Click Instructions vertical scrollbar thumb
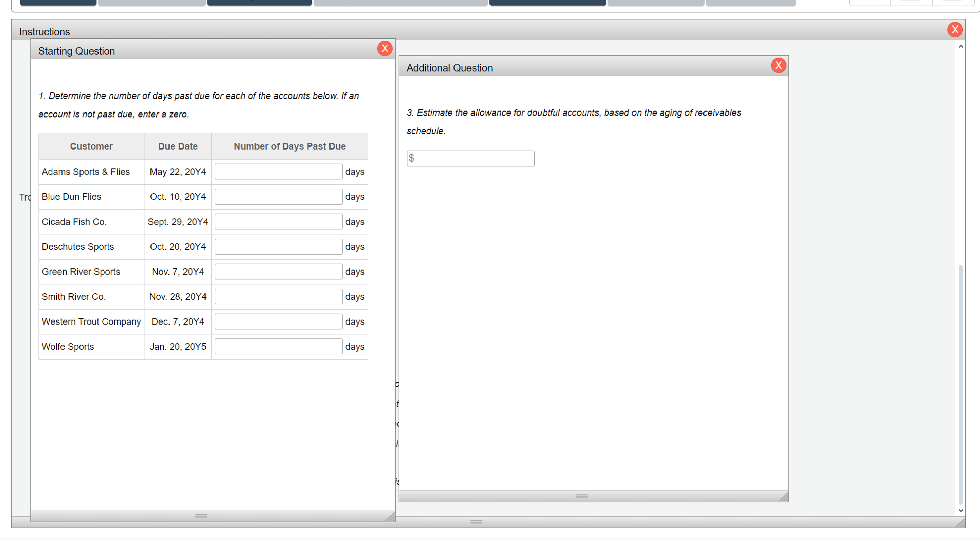Image resolution: width=980 pixels, height=540 pixels. pos(961,384)
